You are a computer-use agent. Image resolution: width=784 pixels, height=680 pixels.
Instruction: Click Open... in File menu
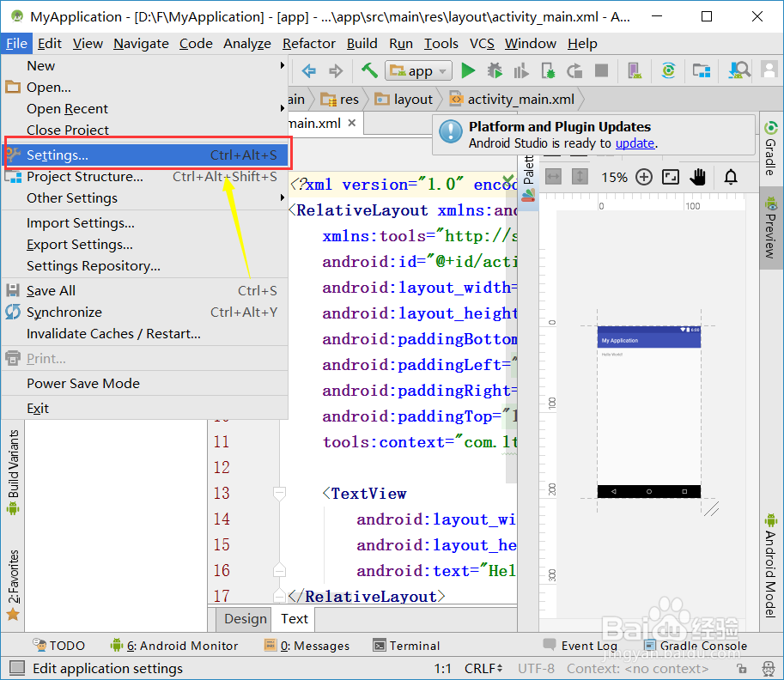[144, 87]
